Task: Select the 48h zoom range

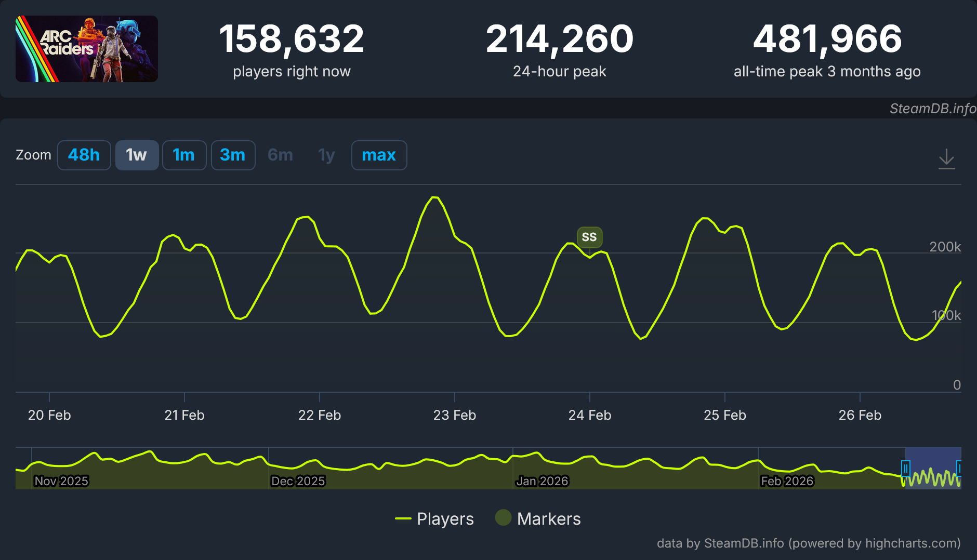Action: click(x=84, y=155)
